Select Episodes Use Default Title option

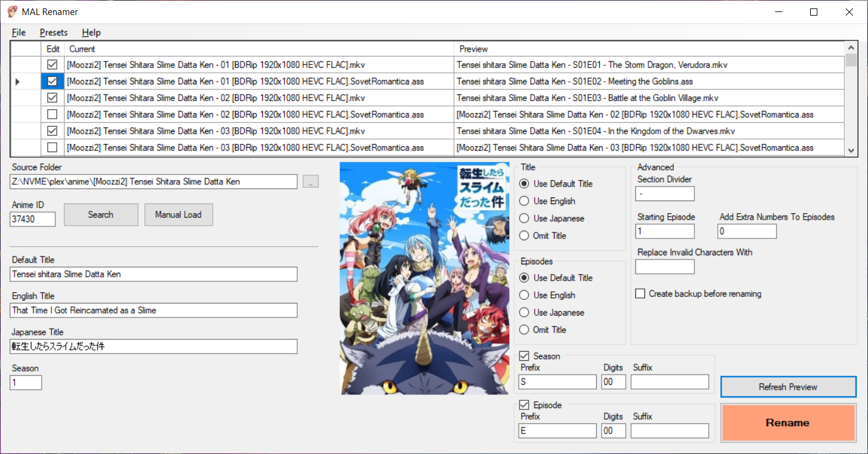[556, 278]
